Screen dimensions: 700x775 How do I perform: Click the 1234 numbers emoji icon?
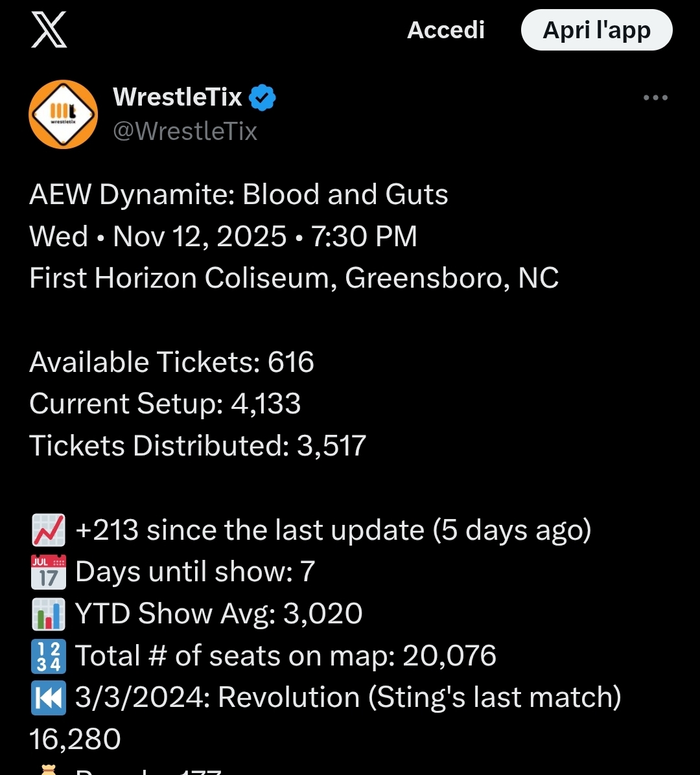click(49, 656)
